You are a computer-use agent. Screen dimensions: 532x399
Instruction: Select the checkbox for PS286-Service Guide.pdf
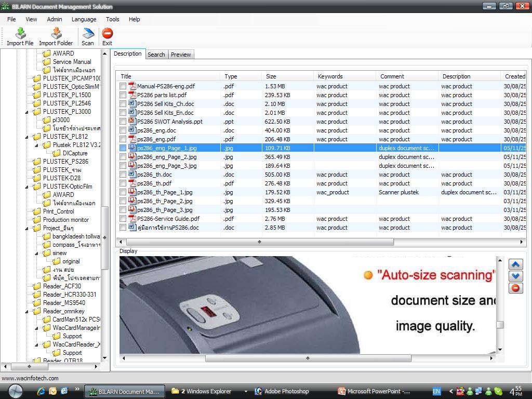coord(123,219)
